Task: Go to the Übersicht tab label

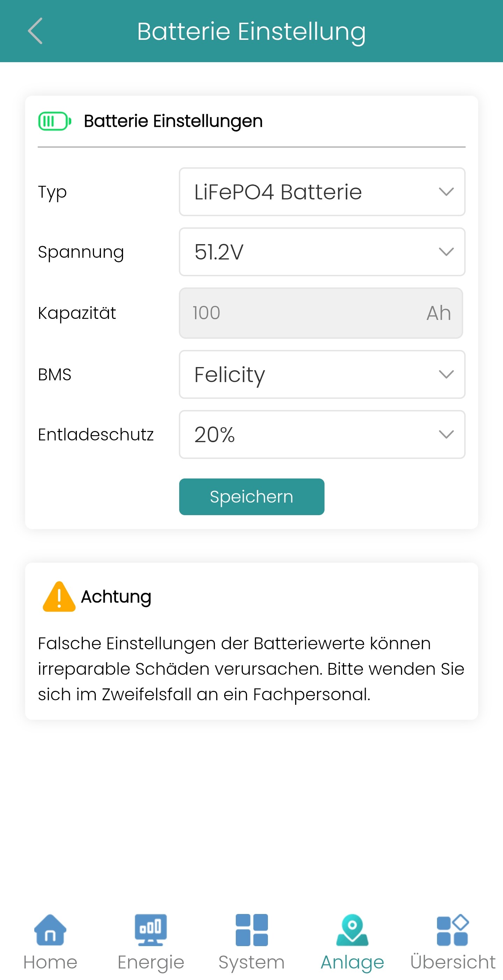Action: point(453,962)
